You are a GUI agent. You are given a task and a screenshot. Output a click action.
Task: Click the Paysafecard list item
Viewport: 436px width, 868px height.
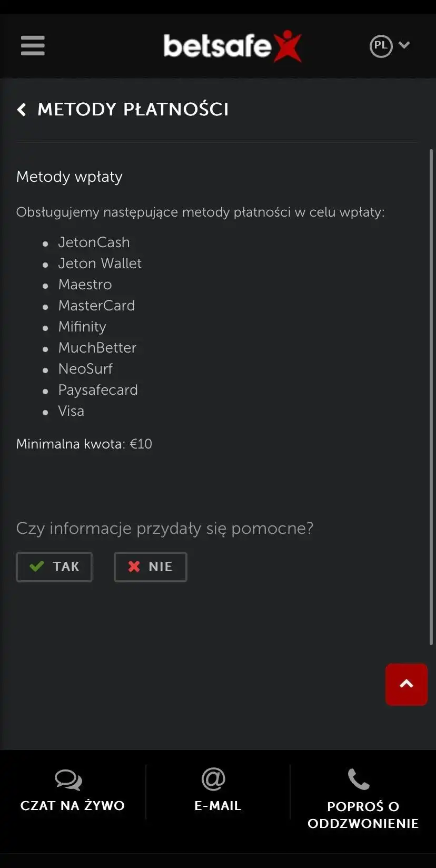(98, 390)
